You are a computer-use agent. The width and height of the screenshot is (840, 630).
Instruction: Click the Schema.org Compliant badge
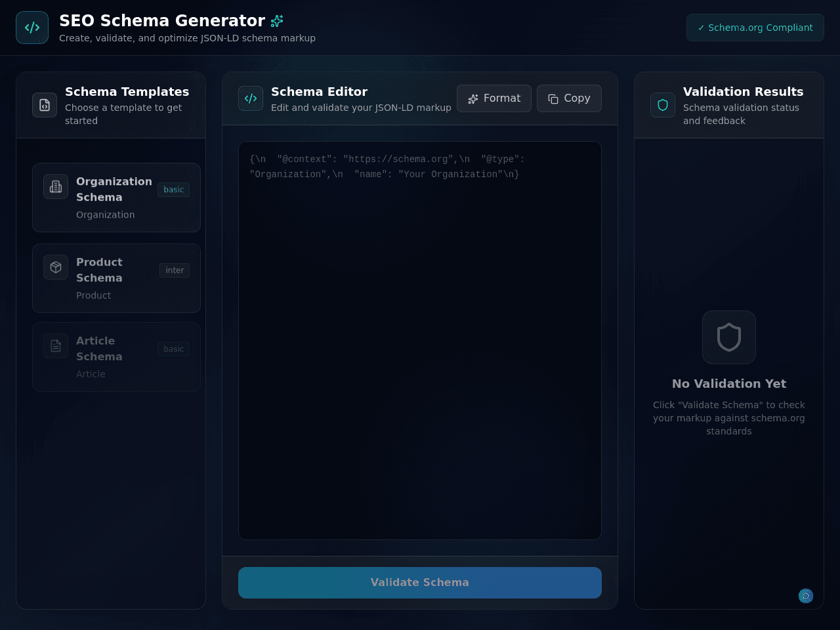coord(755,28)
